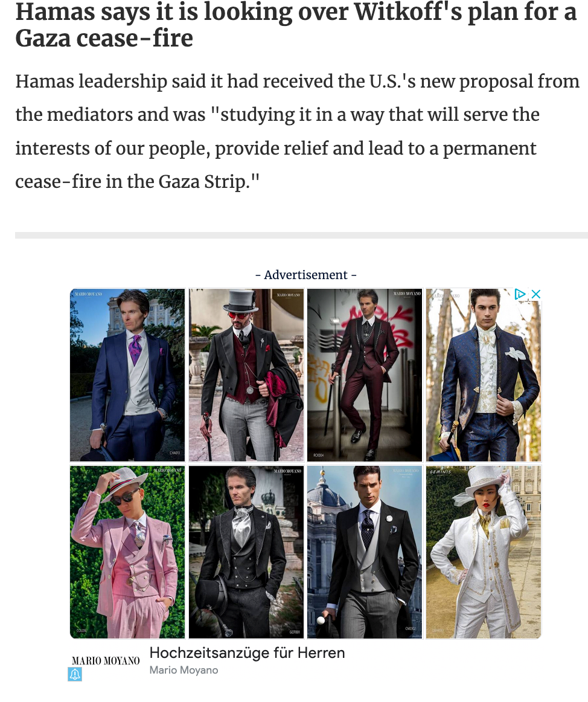588x702 pixels.
Task: Click the RCK004 code on burgundy suit photo
Action: 319,455
